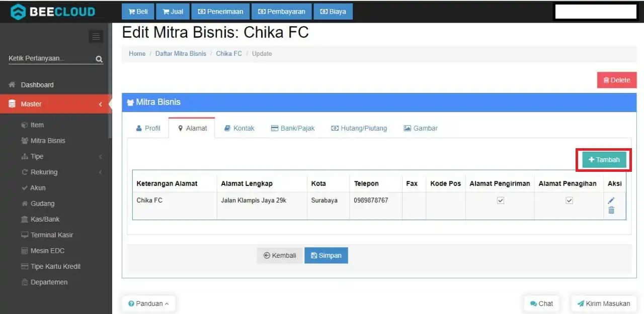
Task: Open Mesin EDC sidebar entry
Action: (47, 251)
